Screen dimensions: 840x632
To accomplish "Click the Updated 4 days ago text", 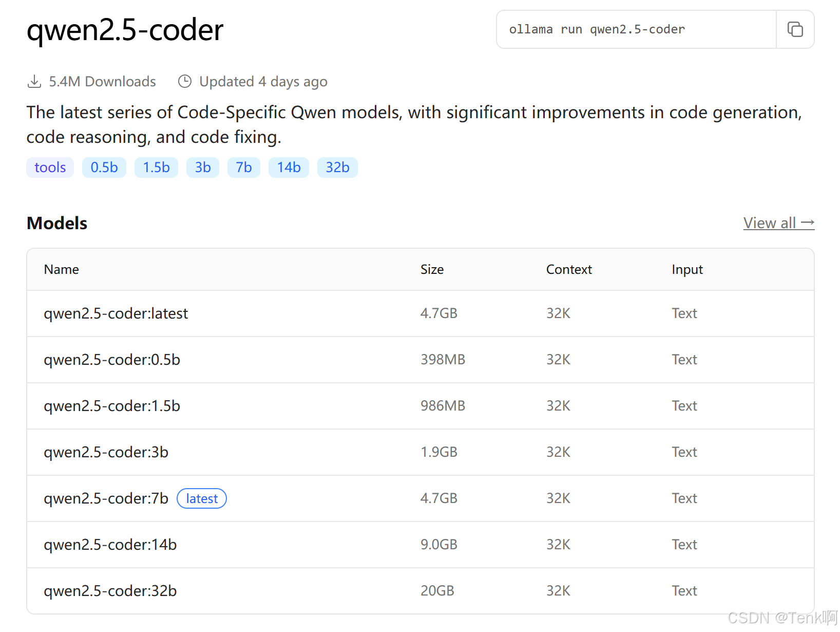I will click(263, 82).
